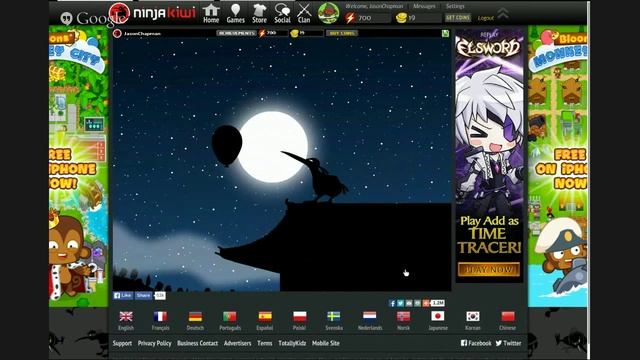640x360 pixels.
Task: Select the Norsk language flag
Action: pos(403,316)
